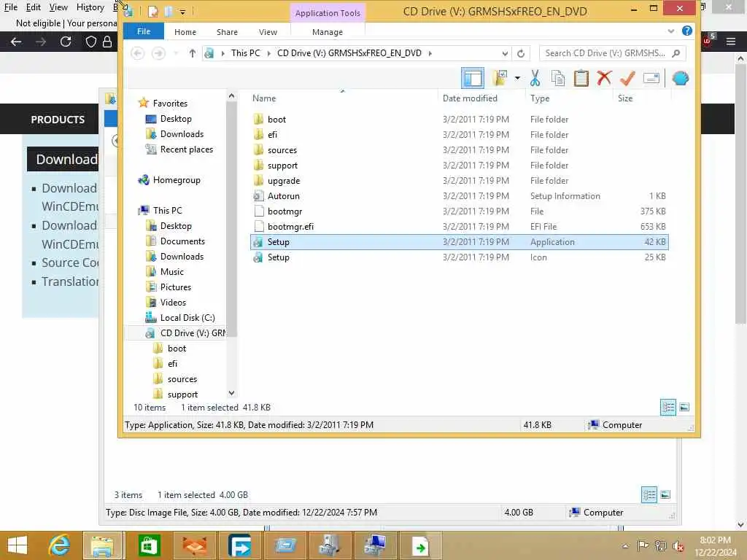The height and width of the screenshot is (560, 747).
Task: Open the Manage ribbon tab
Action: point(328,32)
